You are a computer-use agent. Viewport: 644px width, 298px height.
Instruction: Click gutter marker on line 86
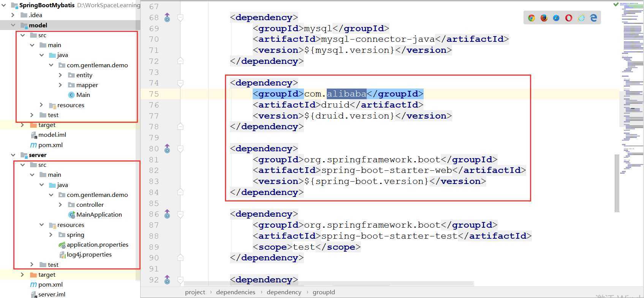(167, 214)
